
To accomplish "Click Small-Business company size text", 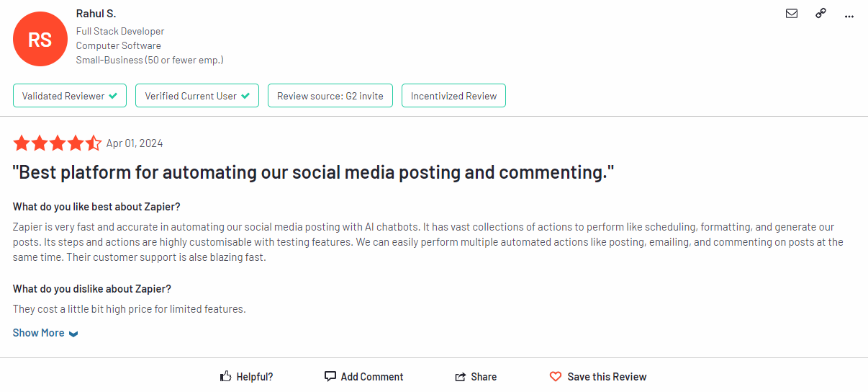I will (150, 60).
